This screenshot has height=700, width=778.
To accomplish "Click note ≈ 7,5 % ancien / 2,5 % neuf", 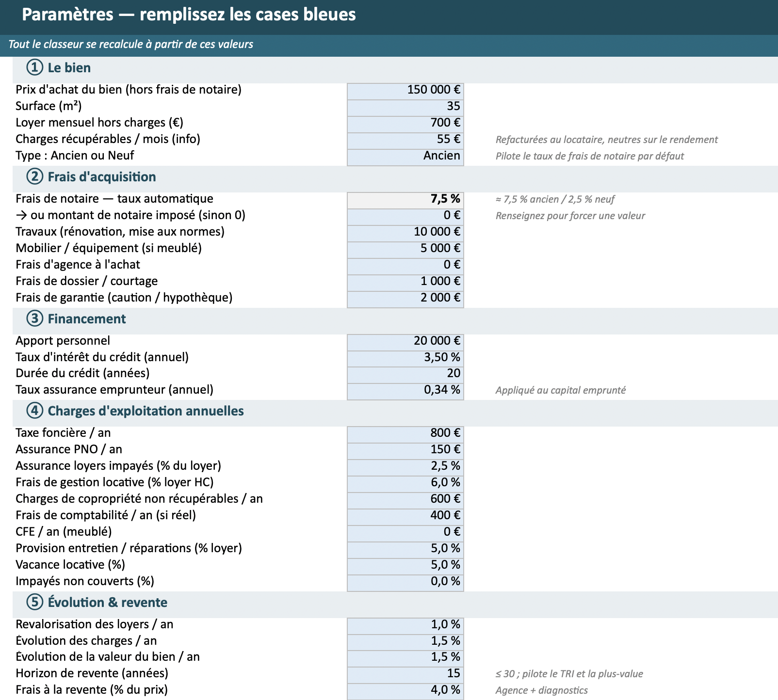I will coord(555,199).
